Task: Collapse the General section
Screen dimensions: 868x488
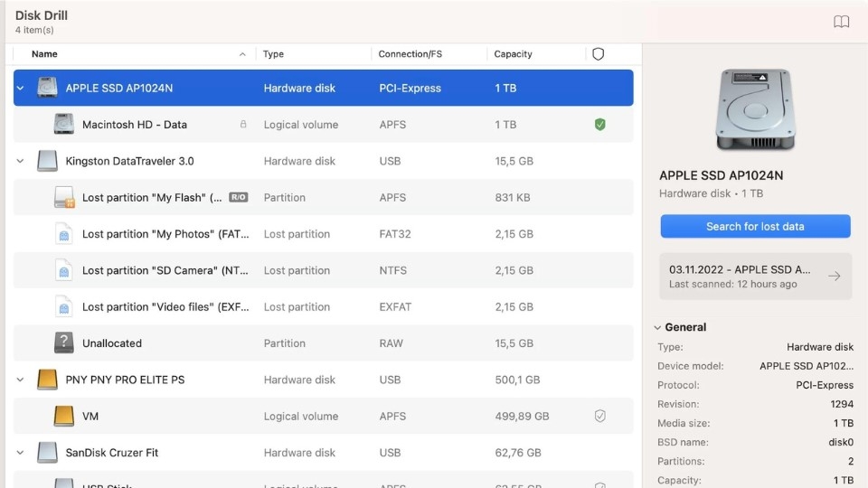Action: (x=656, y=327)
